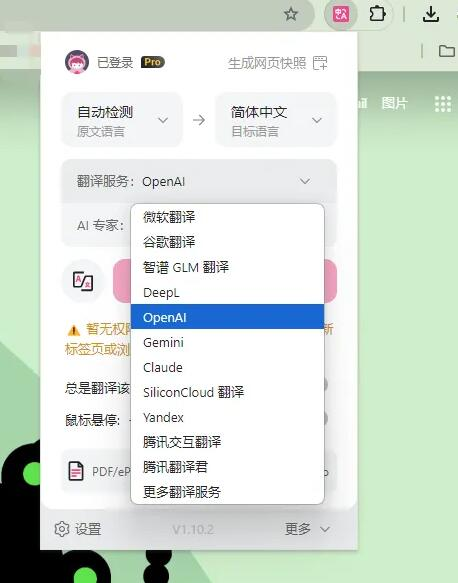
Task: Open settings via the gear icon
Action: point(62,529)
